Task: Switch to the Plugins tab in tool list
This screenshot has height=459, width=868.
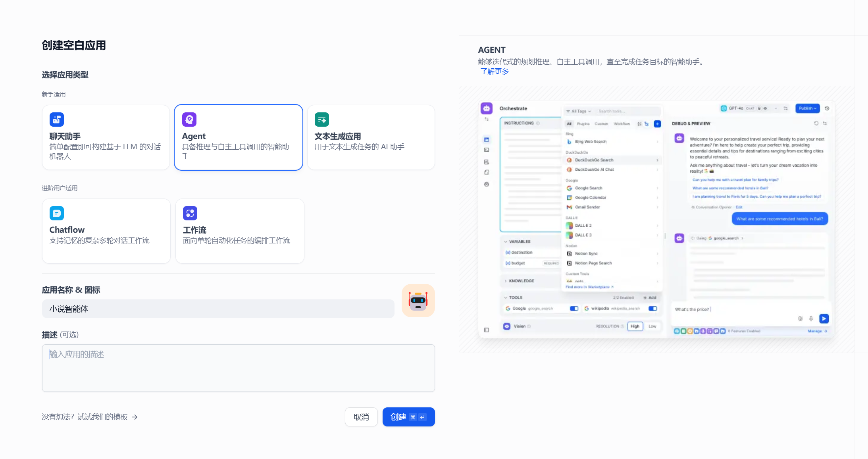Action: point(583,124)
